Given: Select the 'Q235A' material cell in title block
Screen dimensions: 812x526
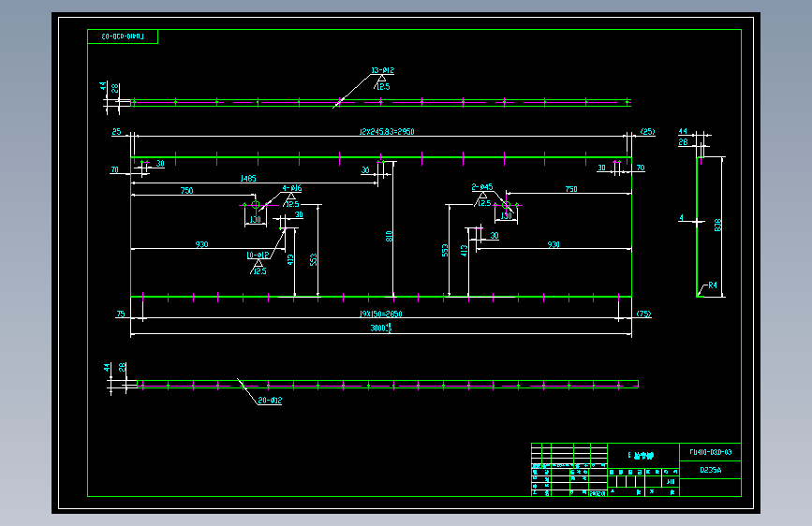Looking at the screenshot, I should pyautogui.click(x=710, y=470).
